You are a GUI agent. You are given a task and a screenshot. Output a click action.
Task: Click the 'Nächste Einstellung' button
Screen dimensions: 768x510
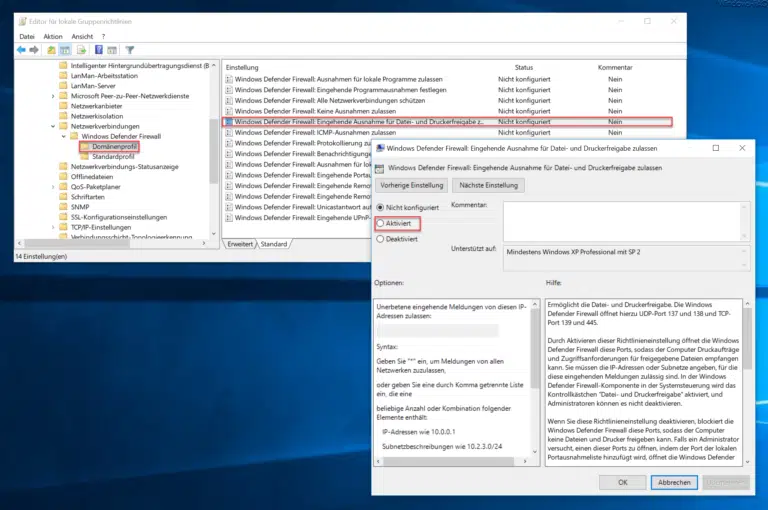pyautogui.click(x=488, y=185)
